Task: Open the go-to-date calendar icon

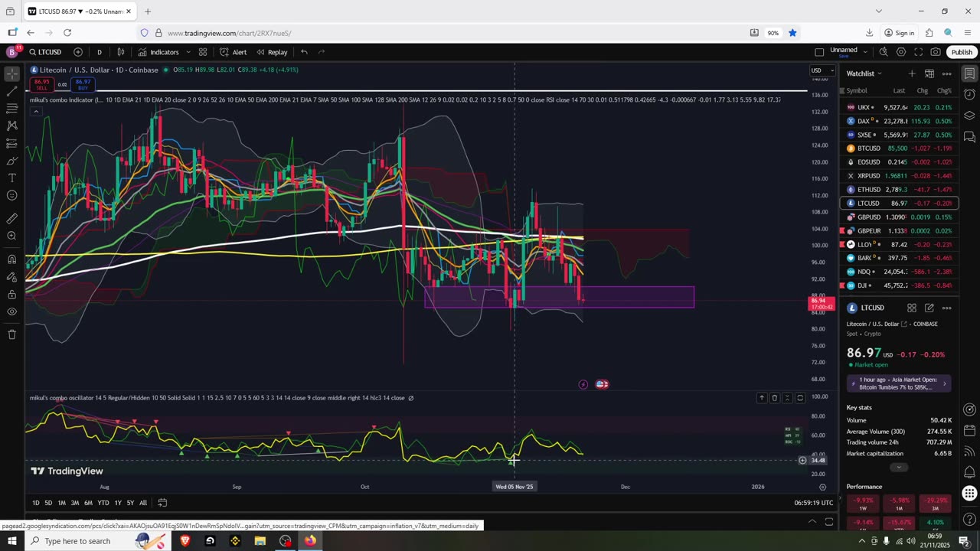Action: 162,503
